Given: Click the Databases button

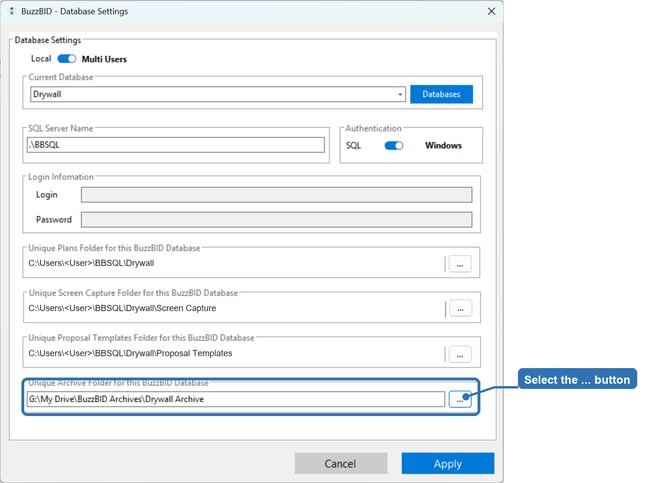Looking at the screenshot, I should click(x=441, y=94).
